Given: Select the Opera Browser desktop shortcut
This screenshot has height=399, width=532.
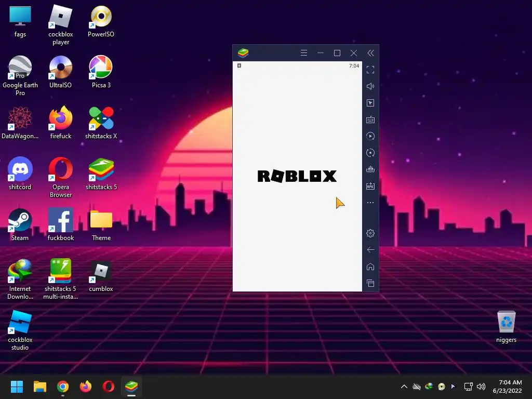Looking at the screenshot, I should (x=60, y=178).
